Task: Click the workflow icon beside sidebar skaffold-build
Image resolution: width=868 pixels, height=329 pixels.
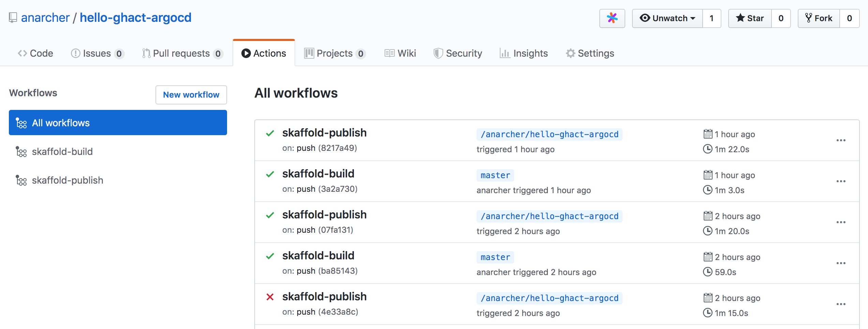Action: (x=21, y=152)
